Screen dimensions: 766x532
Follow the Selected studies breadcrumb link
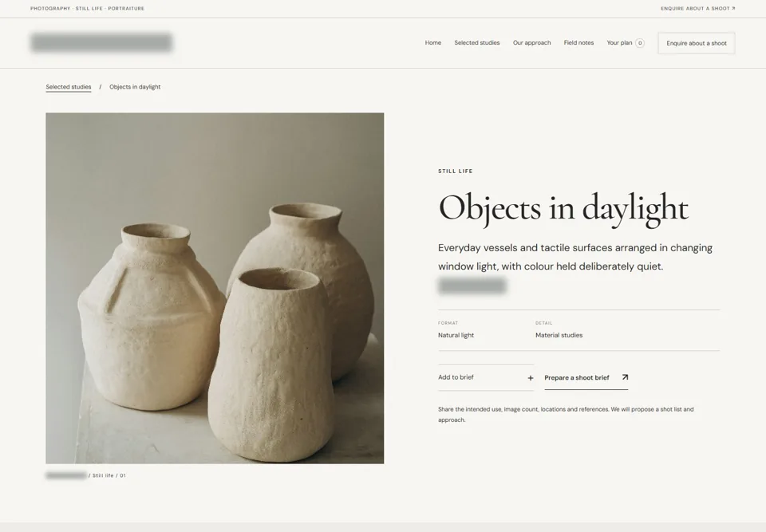coord(69,87)
